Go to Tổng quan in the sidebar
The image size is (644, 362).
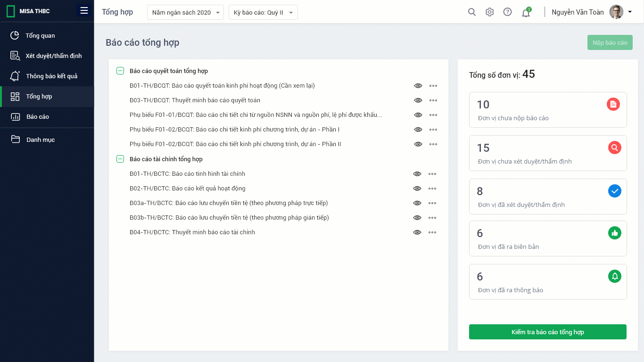[x=47, y=35]
